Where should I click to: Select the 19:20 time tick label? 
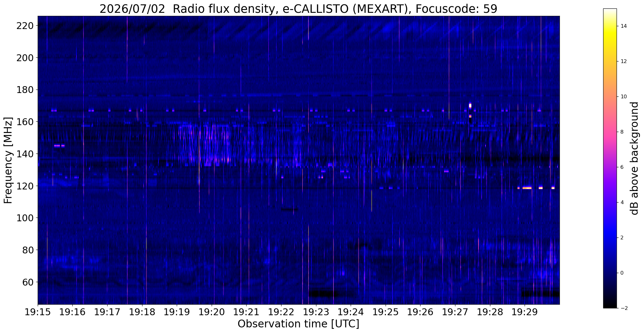pos(212,312)
